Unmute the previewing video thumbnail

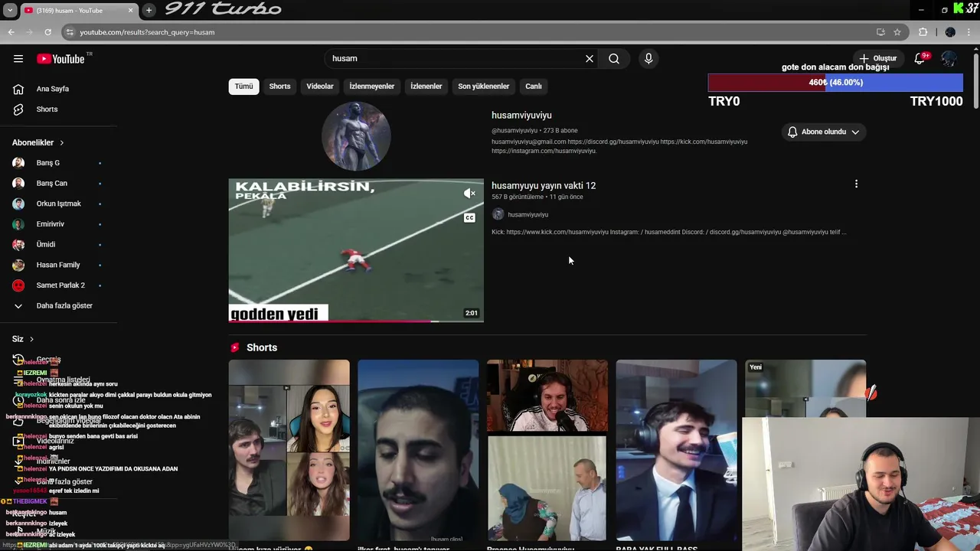pyautogui.click(x=470, y=194)
